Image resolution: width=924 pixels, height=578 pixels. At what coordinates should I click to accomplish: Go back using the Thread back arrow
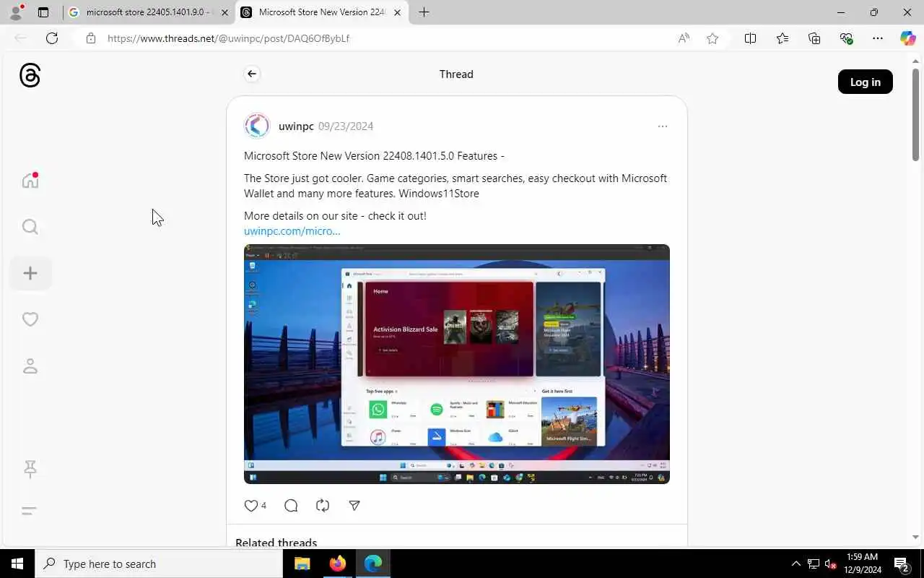coord(251,74)
